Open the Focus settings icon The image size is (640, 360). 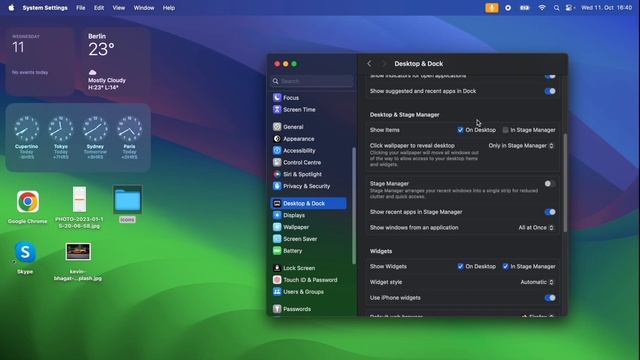tap(277, 98)
